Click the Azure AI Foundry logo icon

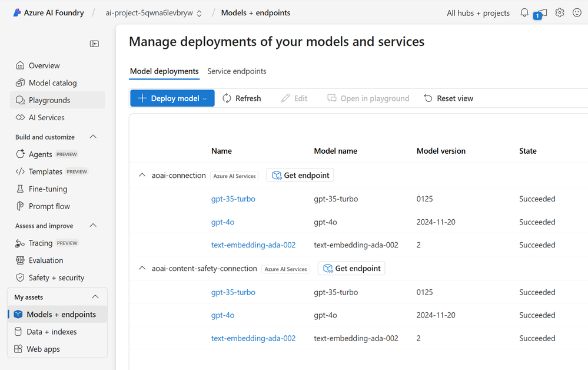click(x=17, y=13)
